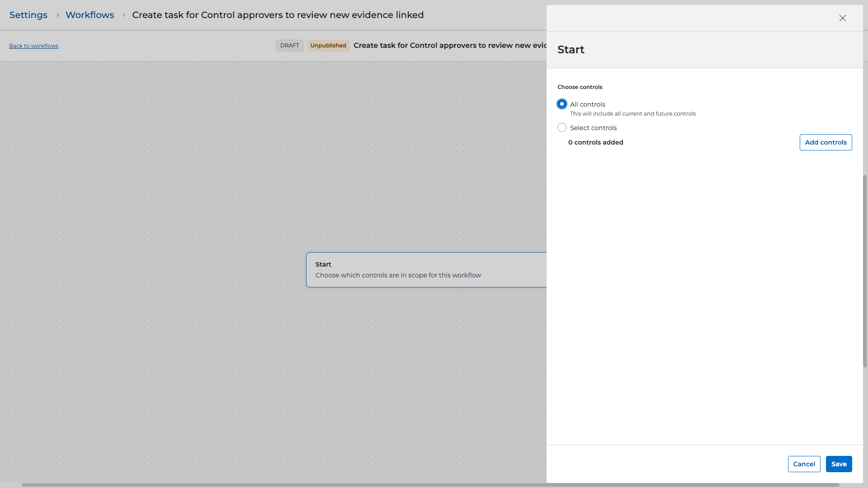Click the '0 controls added' text

(x=595, y=142)
